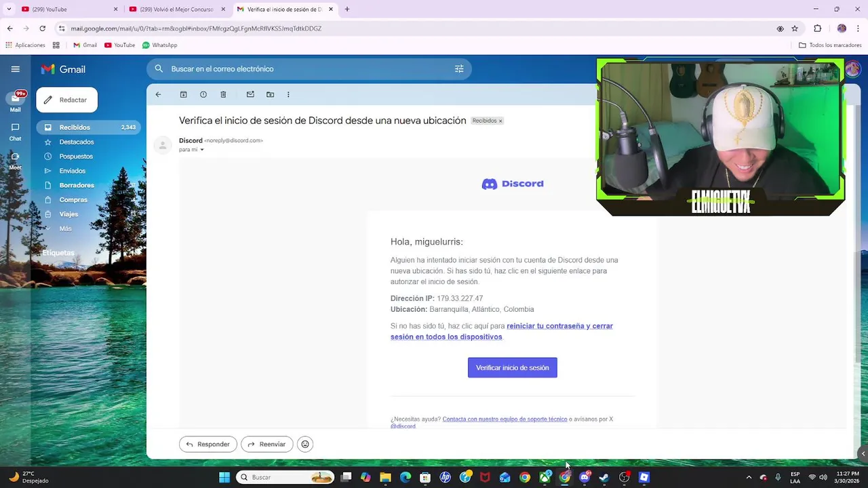This screenshot has width=868, height=488.
Task: Mark email as unread
Action: (x=250, y=94)
